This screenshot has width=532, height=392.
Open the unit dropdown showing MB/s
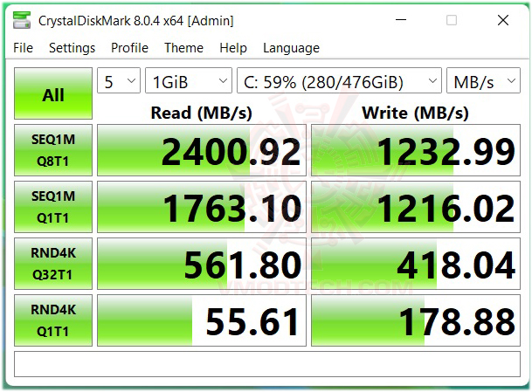click(483, 80)
